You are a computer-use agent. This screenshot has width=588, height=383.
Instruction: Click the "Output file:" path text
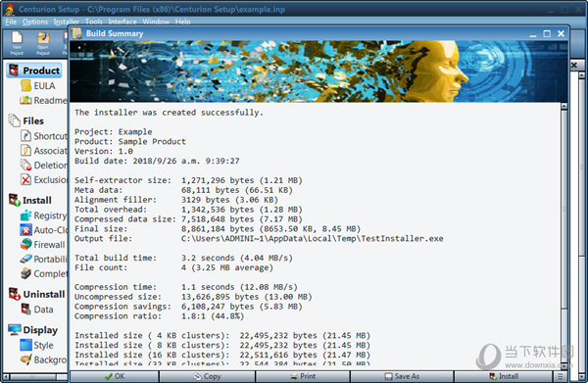313,239
